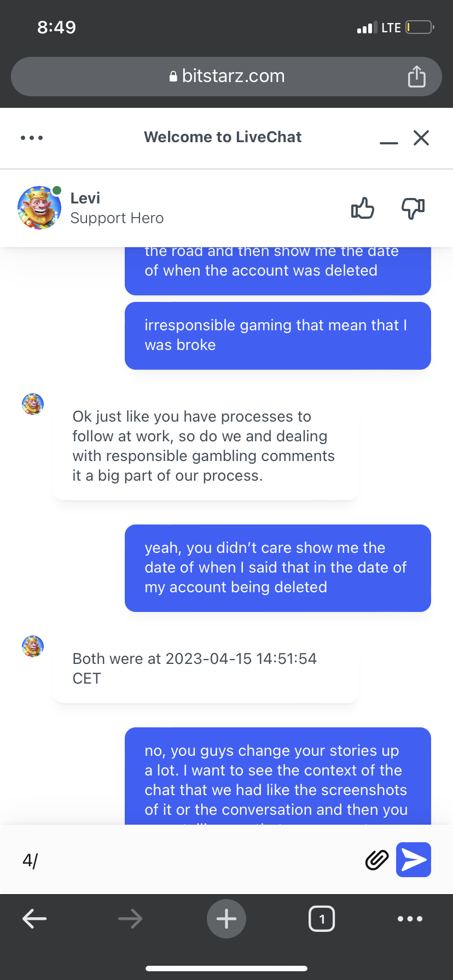Send the typed chat message
This screenshot has width=453, height=980.
click(414, 860)
